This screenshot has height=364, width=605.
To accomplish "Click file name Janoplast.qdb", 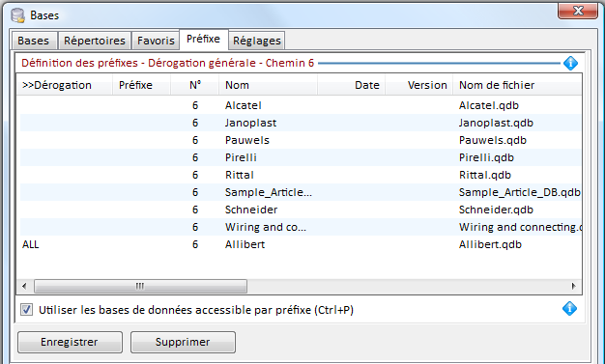I will point(496,123).
